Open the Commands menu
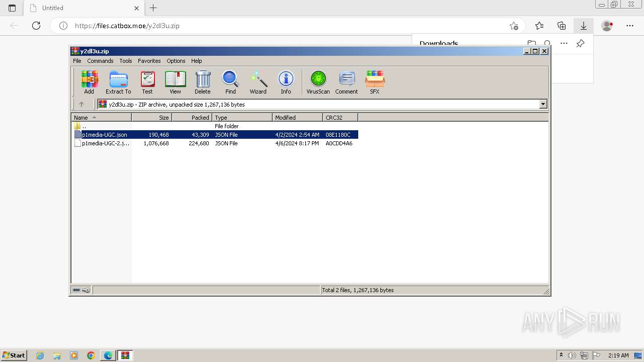This screenshot has height=362, width=644. coord(100,61)
